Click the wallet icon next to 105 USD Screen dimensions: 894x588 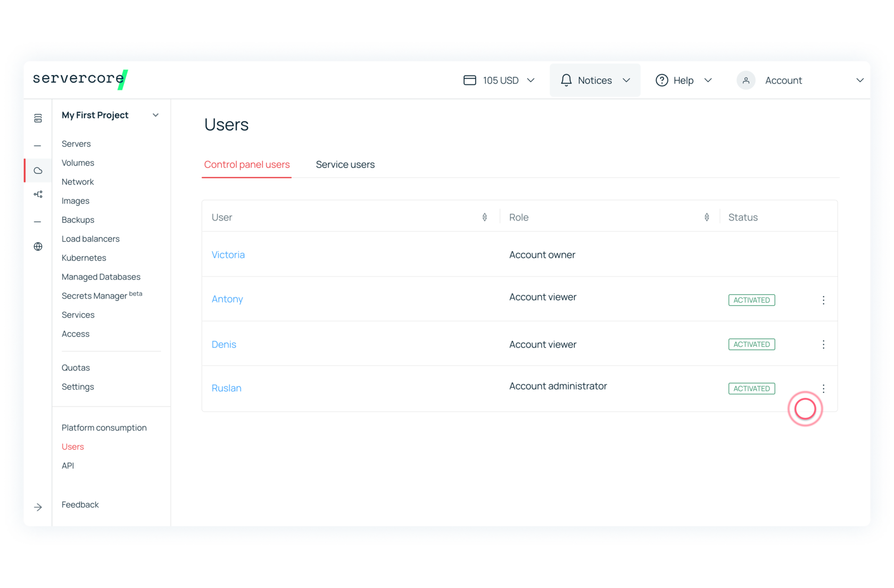(470, 80)
